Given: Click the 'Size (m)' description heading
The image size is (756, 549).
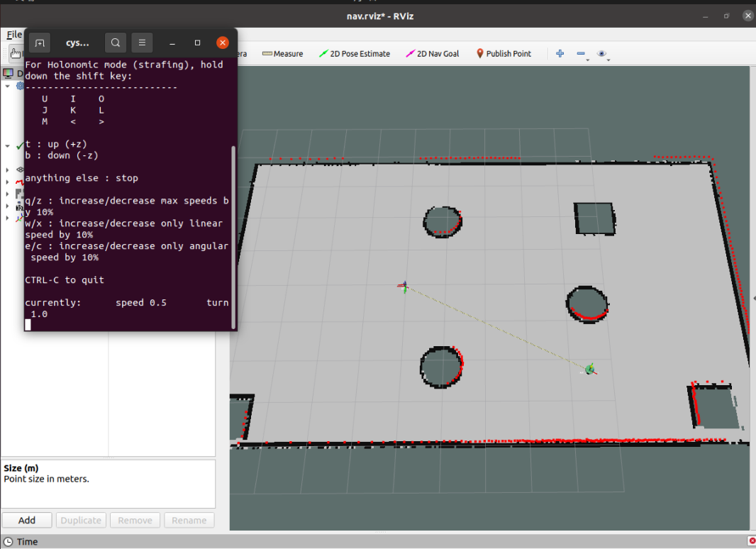Looking at the screenshot, I should [21, 468].
